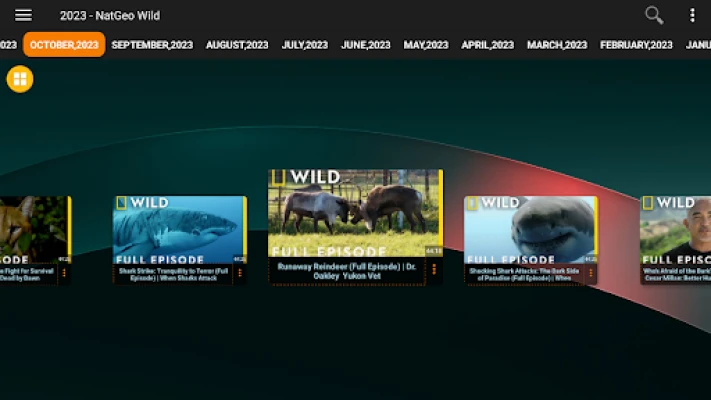This screenshot has width=711, height=400.
Task: Click the search magnifier icon
Action: pyautogui.click(x=654, y=16)
